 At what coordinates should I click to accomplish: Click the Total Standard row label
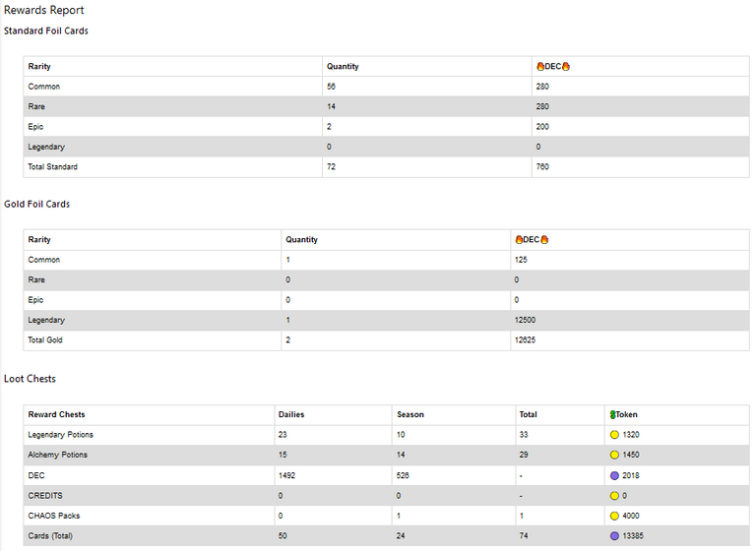click(52, 167)
